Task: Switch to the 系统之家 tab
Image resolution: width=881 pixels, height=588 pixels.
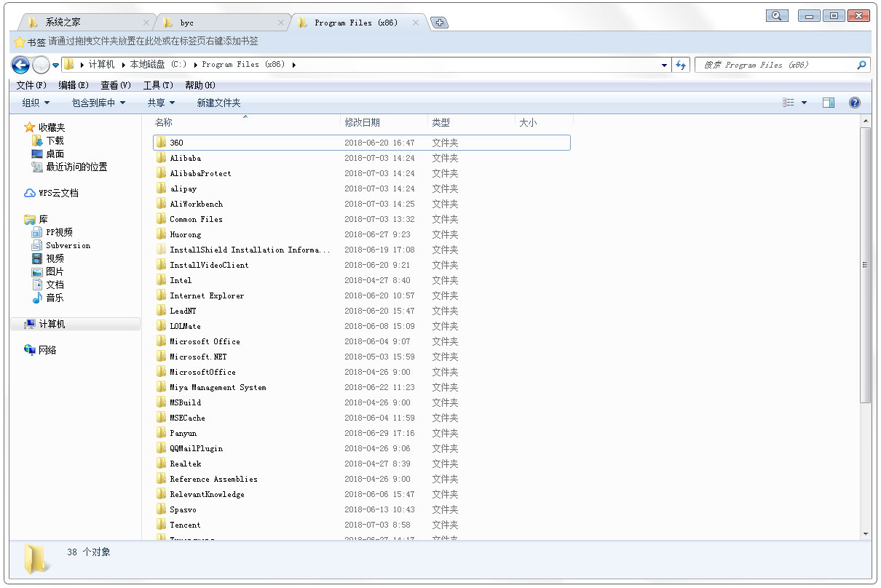Action: [x=87, y=23]
